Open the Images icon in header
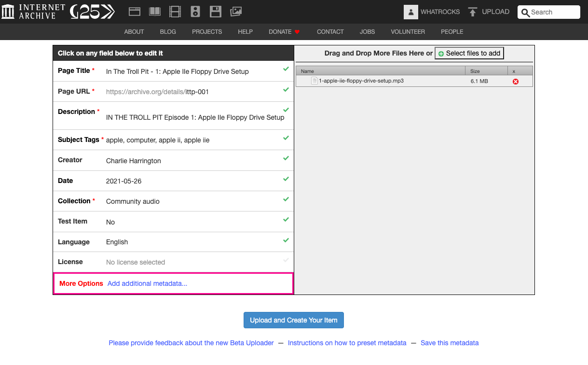This screenshot has width=588, height=365. coord(236,12)
